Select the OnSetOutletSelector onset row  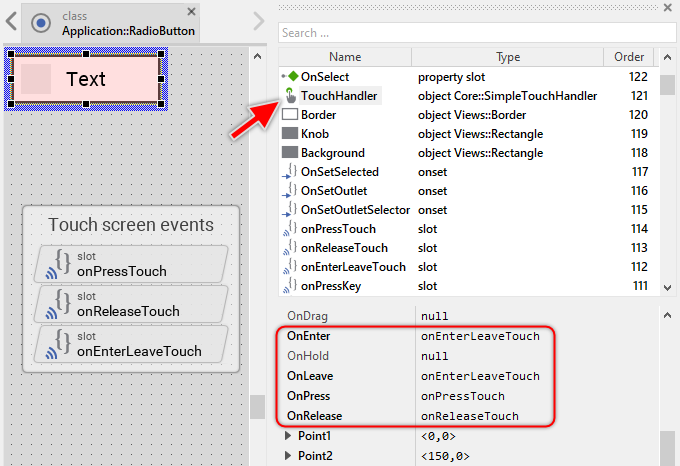355,210
